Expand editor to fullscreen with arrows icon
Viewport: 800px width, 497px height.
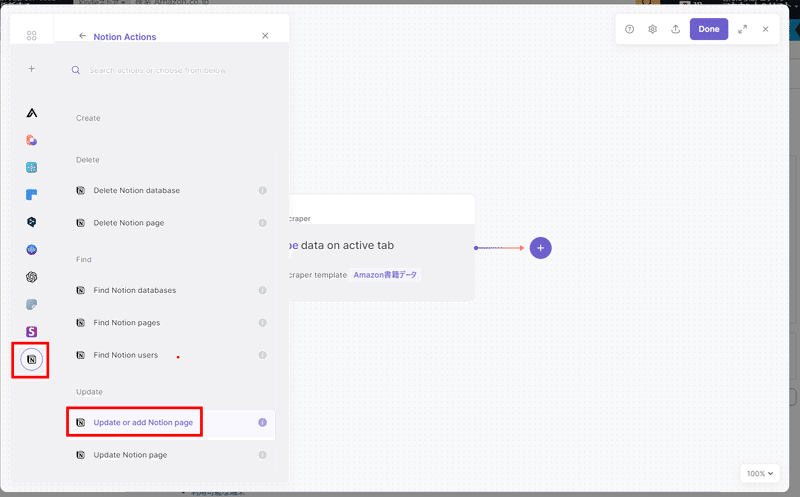pos(743,29)
